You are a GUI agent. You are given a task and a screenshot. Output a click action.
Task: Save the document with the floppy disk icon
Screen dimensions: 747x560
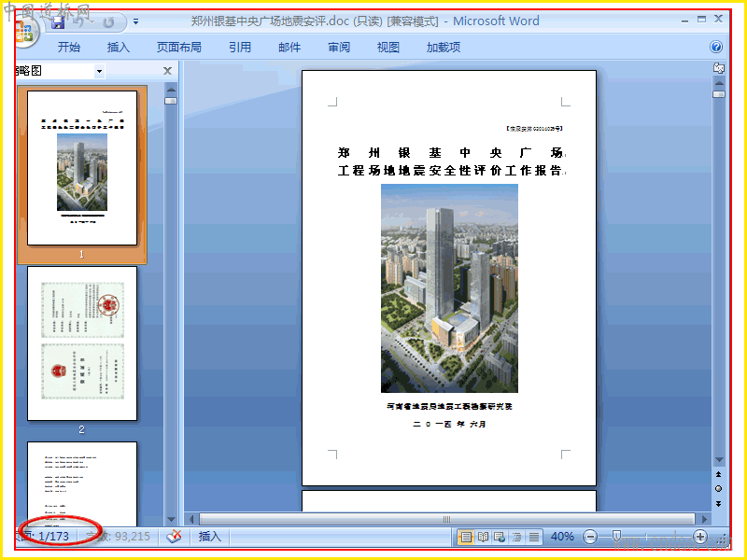coord(58,21)
